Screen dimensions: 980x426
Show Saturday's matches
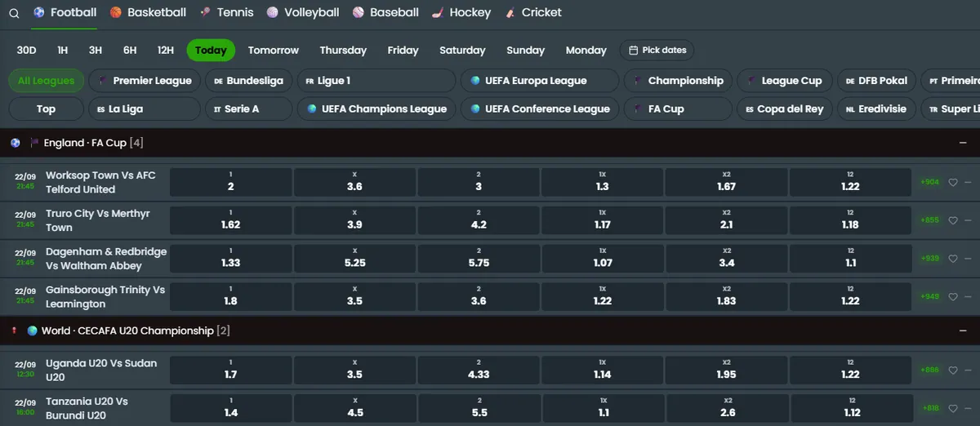click(462, 50)
